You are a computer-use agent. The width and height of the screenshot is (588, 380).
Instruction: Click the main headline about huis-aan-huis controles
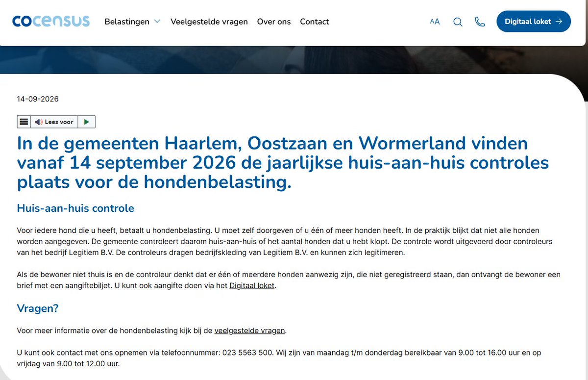pyautogui.click(x=283, y=163)
